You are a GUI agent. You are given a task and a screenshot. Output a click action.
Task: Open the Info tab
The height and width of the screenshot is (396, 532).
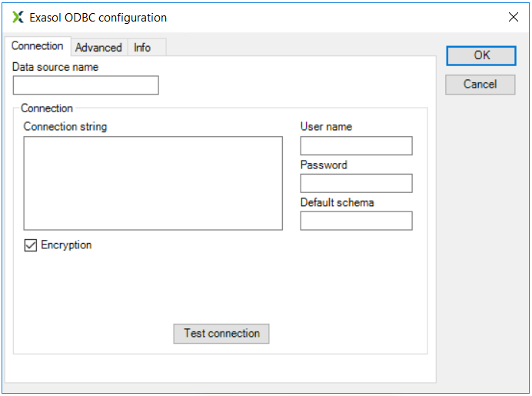coord(147,48)
